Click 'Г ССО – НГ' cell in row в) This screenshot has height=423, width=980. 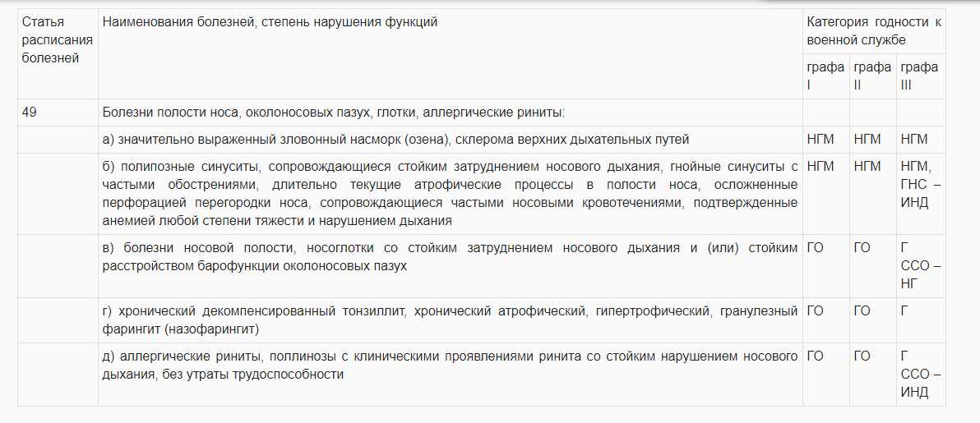tap(921, 266)
